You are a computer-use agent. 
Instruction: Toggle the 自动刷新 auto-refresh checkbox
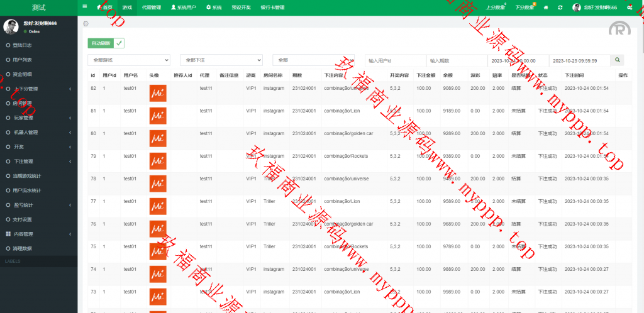[119, 43]
